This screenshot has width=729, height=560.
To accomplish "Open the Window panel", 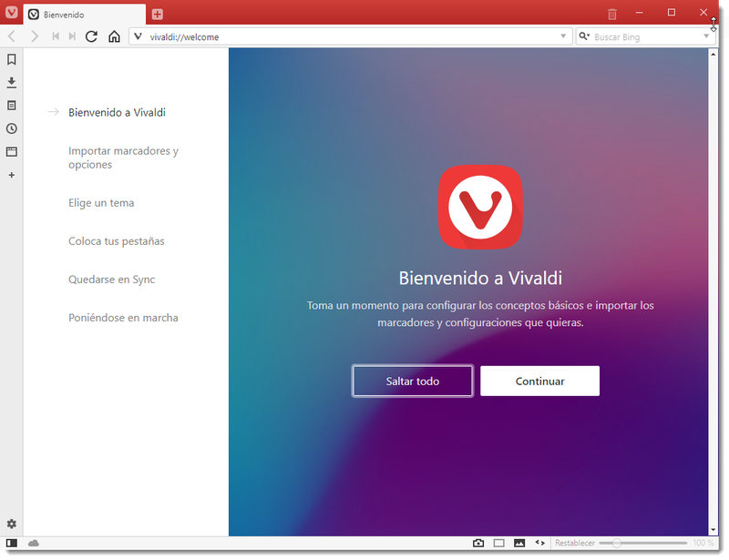I will [x=11, y=151].
